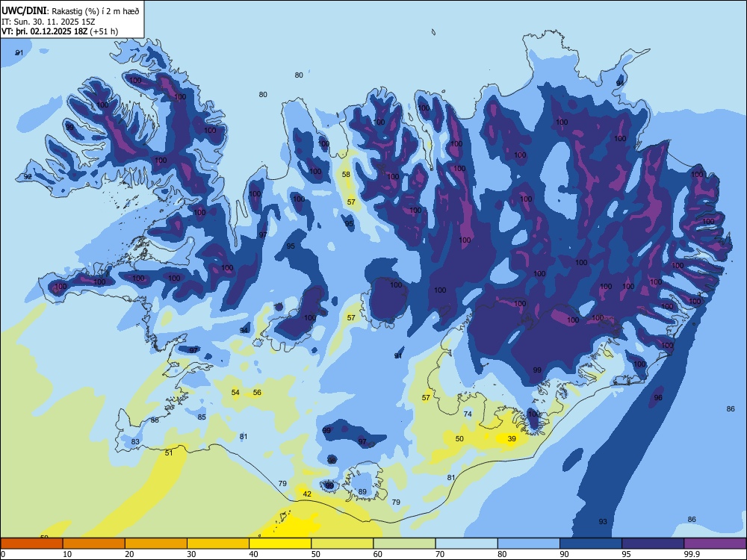
Task: Click the '85' humidity value on the map
Action: click(x=202, y=417)
